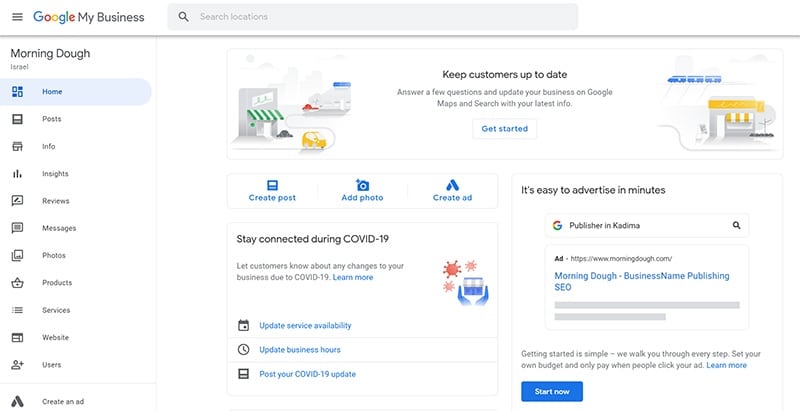
Task: Open the Messages section
Action: pyautogui.click(x=59, y=228)
